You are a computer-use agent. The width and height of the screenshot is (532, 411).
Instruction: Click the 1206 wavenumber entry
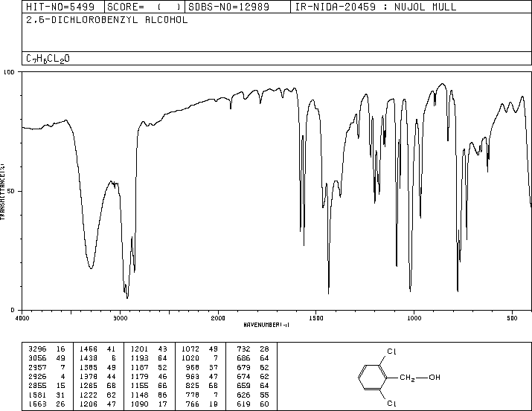89,404
